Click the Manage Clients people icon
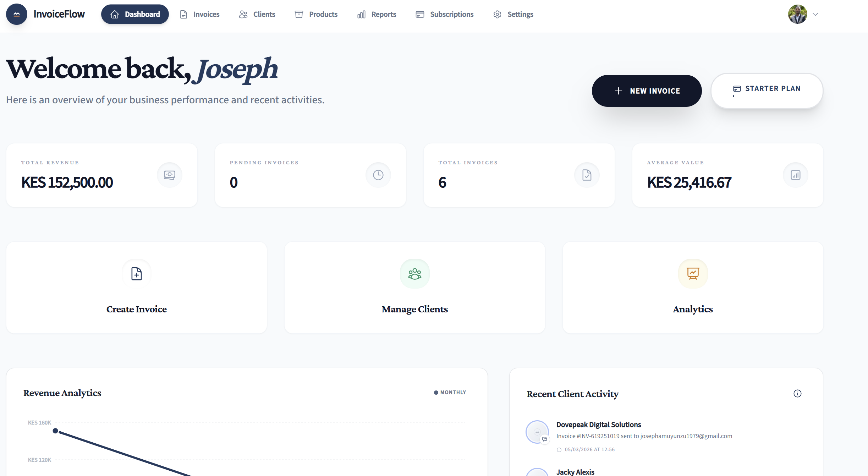The image size is (868, 476). click(x=414, y=274)
